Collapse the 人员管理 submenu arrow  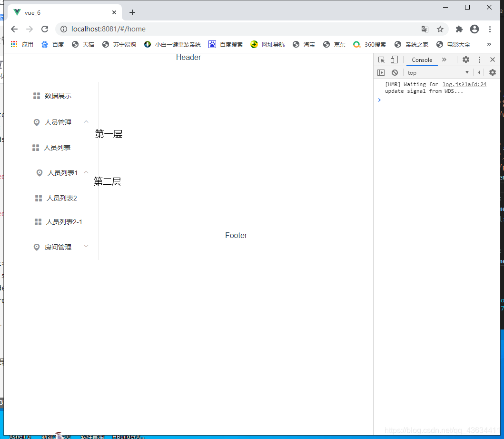(86, 122)
